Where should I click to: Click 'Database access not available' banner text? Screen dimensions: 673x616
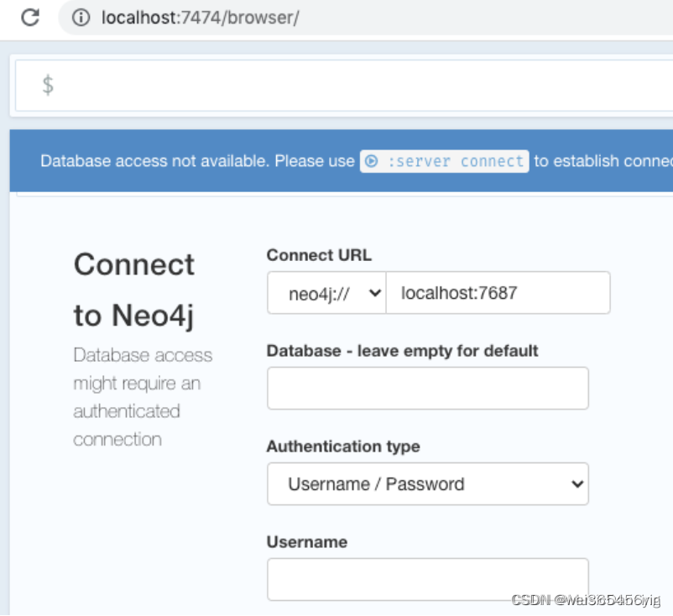coord(154,161)
